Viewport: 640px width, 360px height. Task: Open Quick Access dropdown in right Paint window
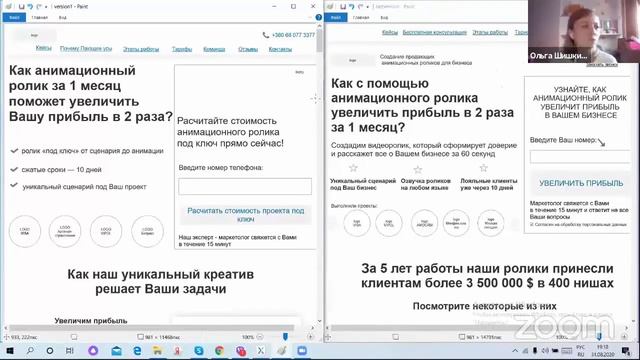pyautogui.click(x=367, y=7)
